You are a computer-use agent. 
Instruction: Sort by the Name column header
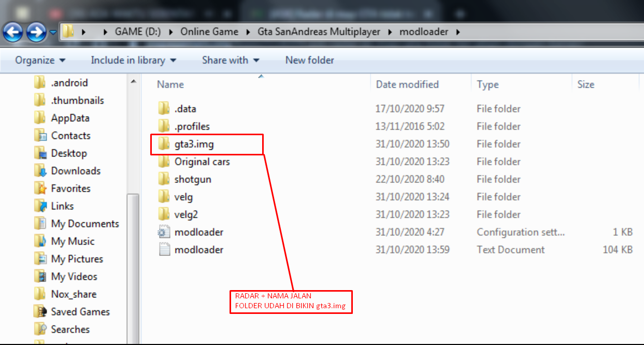[x=170, y=84]
